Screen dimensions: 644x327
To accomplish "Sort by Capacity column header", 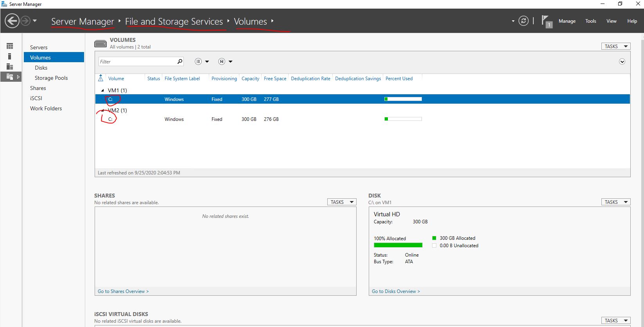I will [x=250, y=79].
